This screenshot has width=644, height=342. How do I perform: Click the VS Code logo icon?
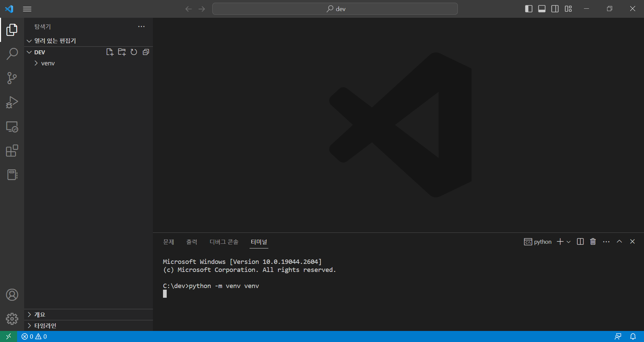(x=9, y=9)
